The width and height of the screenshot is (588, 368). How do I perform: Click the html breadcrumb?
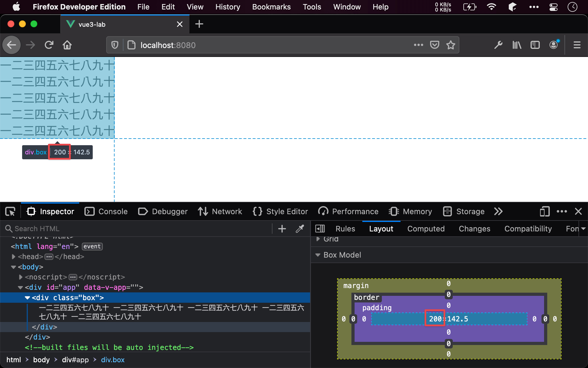tap(14, 360)
